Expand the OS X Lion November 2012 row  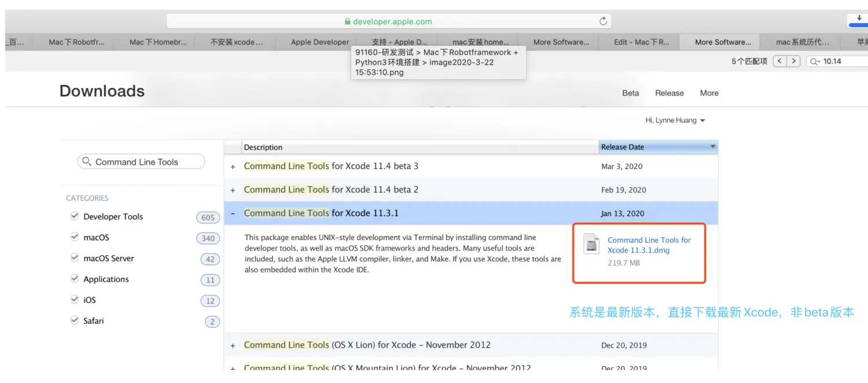point(233,345)
